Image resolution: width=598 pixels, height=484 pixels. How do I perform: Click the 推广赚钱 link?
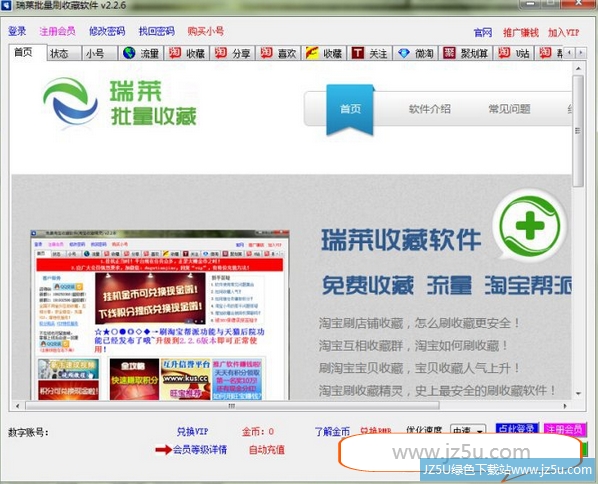coord(521,33)
